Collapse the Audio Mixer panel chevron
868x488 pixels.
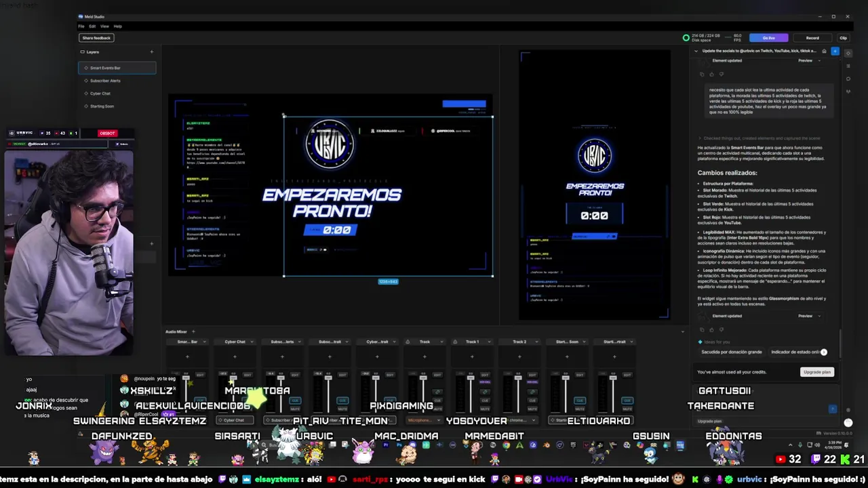pos(683,331)
